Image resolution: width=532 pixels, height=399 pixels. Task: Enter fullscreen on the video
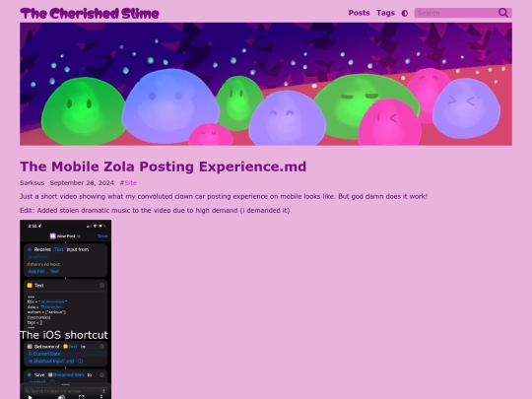[x=82, y=397]
